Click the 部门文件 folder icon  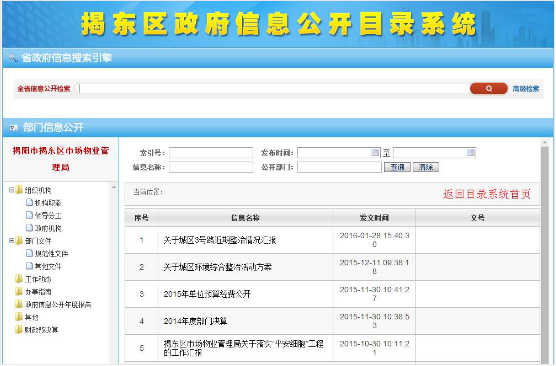[x=19, y=241]
